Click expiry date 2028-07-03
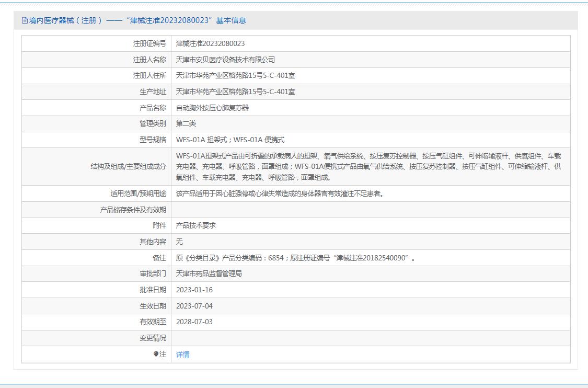Image resolution: width=588 pixels, height=388 pixels. [194, 322]
